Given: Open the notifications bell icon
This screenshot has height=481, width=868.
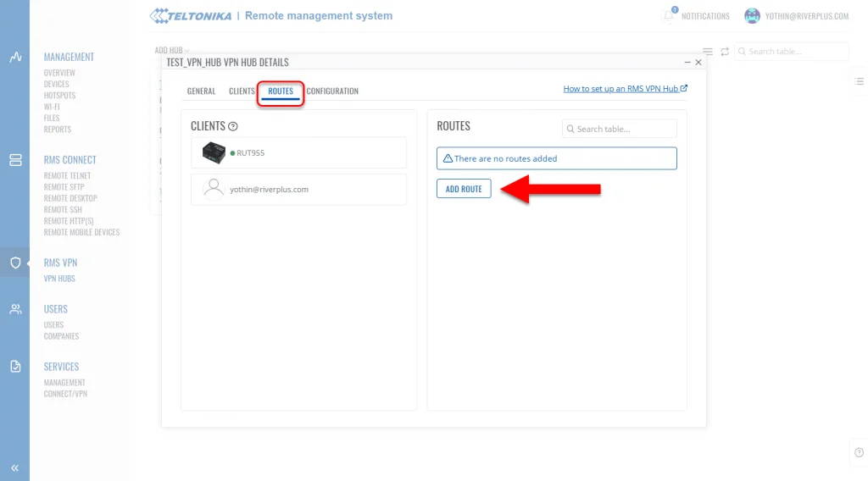Looking at the screenshot, I should [670, 15].
